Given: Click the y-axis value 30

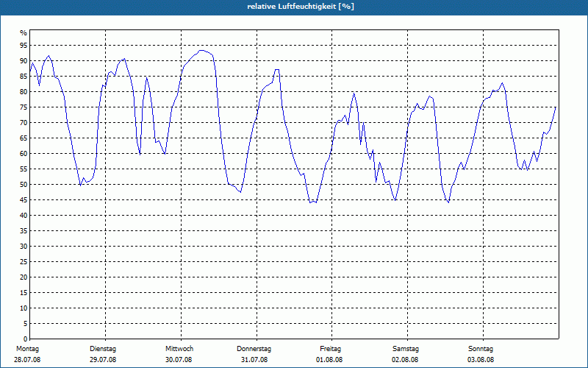Looking at the screenshot, I should click(x=24, y=247).
